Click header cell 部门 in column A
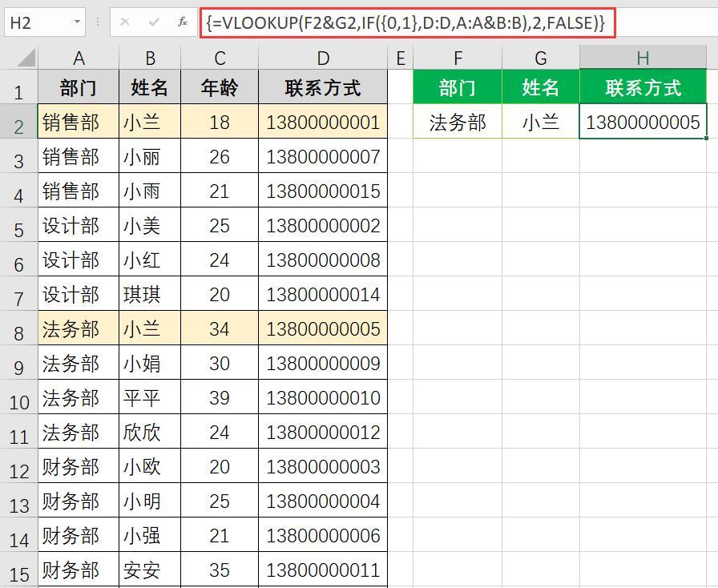This screenshot has height=588, width=718. point(79,87)
